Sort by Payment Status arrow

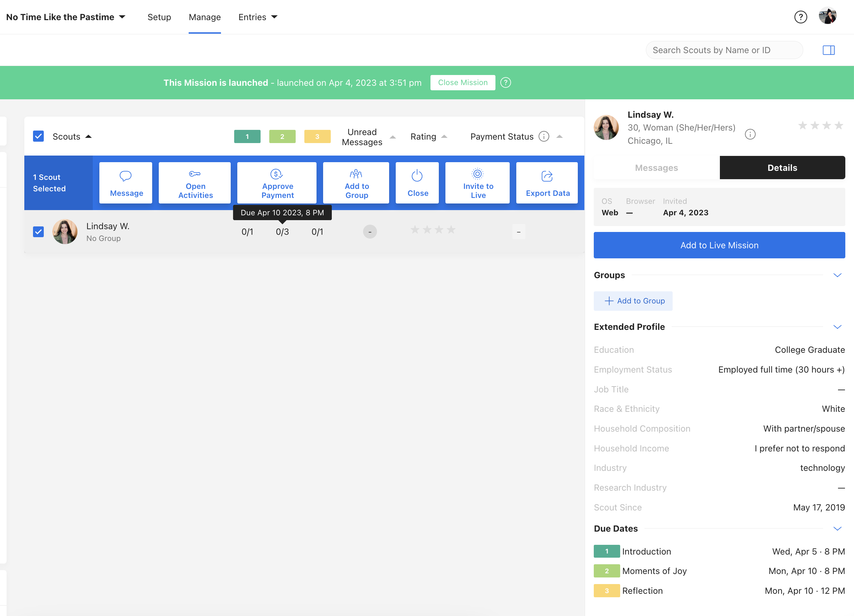(559, 136)
